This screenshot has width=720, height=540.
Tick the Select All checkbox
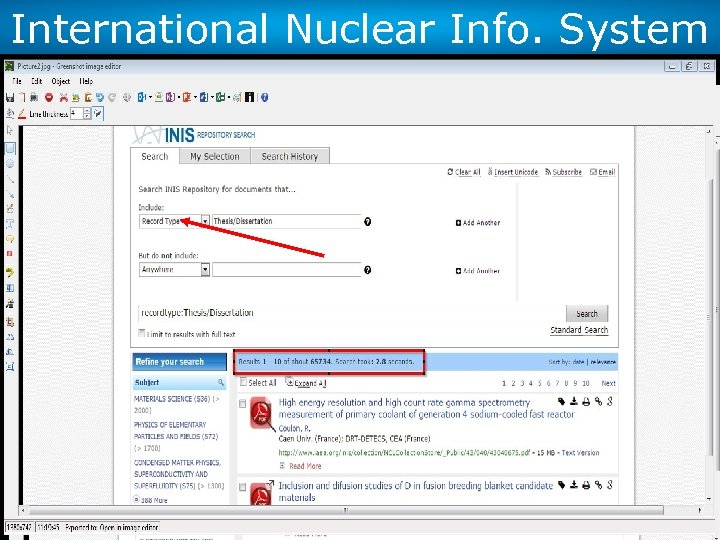(243, 382)
